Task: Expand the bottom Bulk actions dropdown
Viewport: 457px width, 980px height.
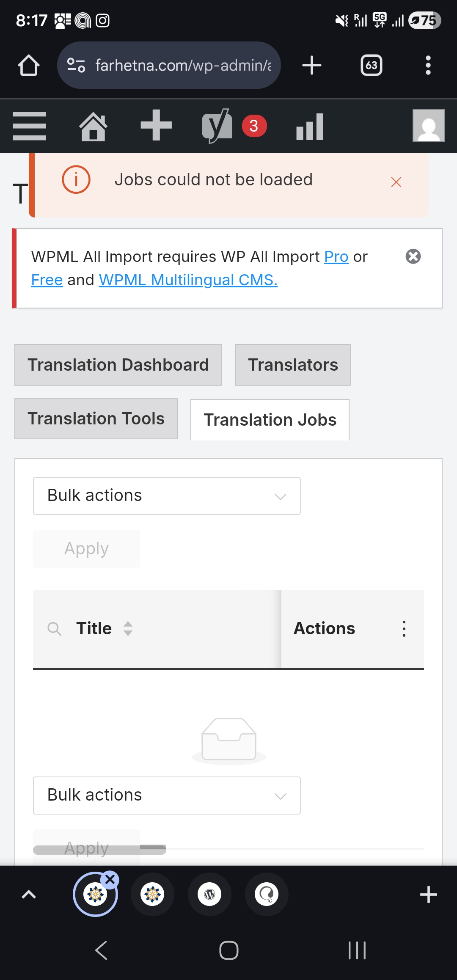Action: click(x=167, y=796)
